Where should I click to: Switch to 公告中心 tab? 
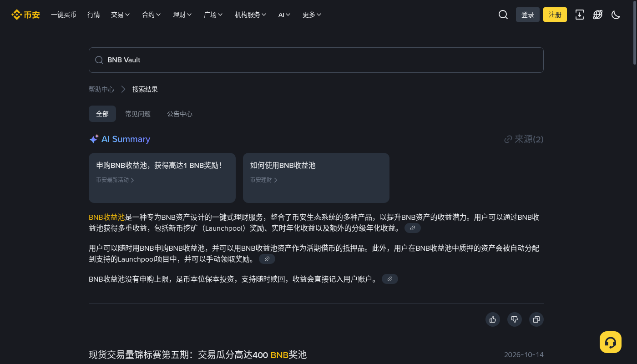tap(180, 114)
